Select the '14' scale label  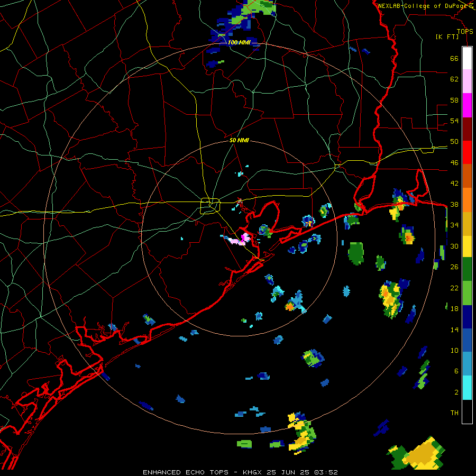454,329
